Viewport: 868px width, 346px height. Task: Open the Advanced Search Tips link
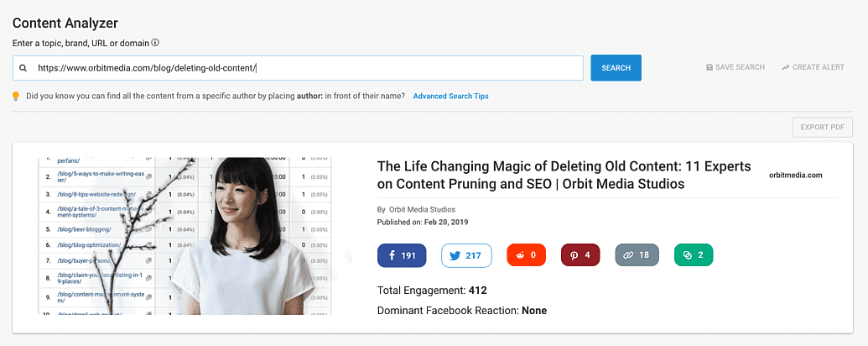450,96
